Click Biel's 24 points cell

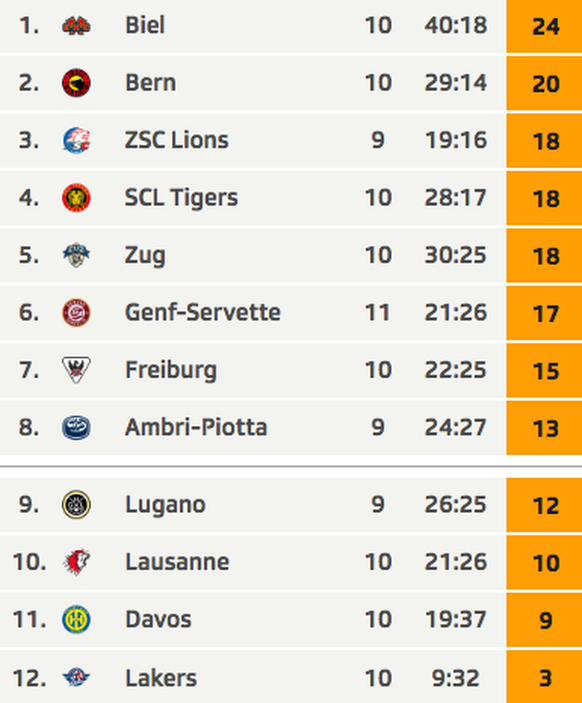pyautogui.click(x=544, y=26)
